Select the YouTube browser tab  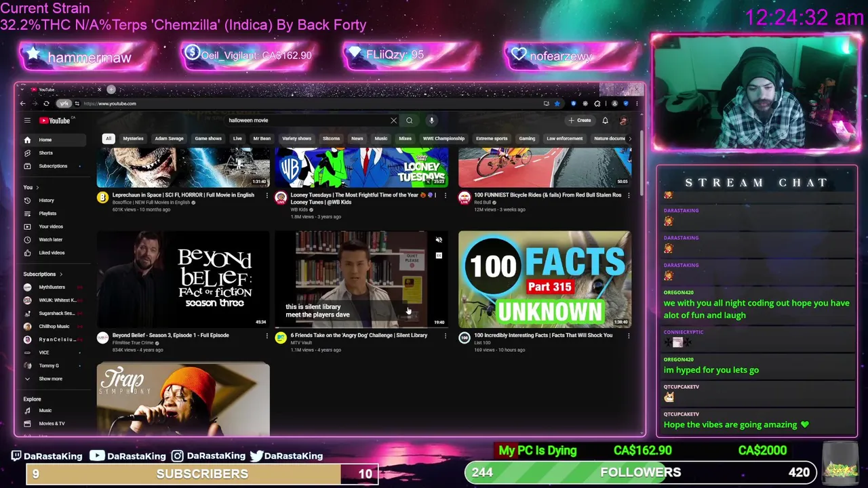click(66, 89)
